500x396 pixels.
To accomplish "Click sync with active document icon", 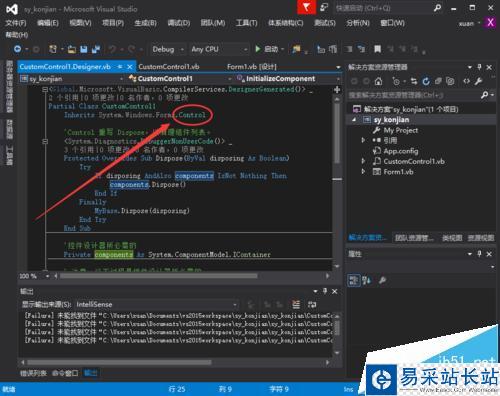I will point(414,81).
